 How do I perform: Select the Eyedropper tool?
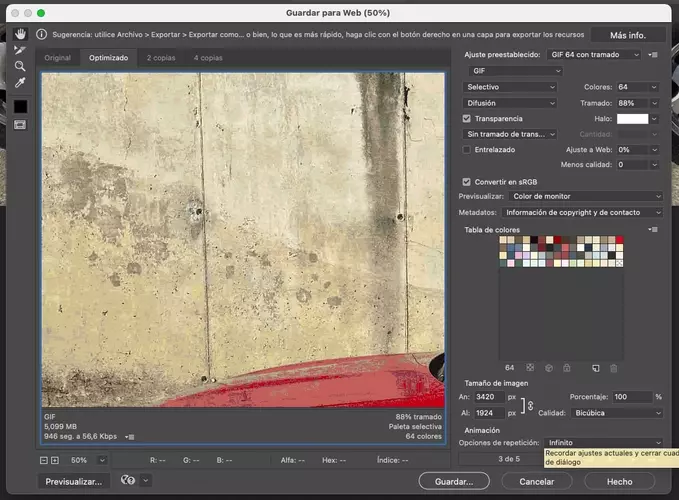click(x=20, y=82)
